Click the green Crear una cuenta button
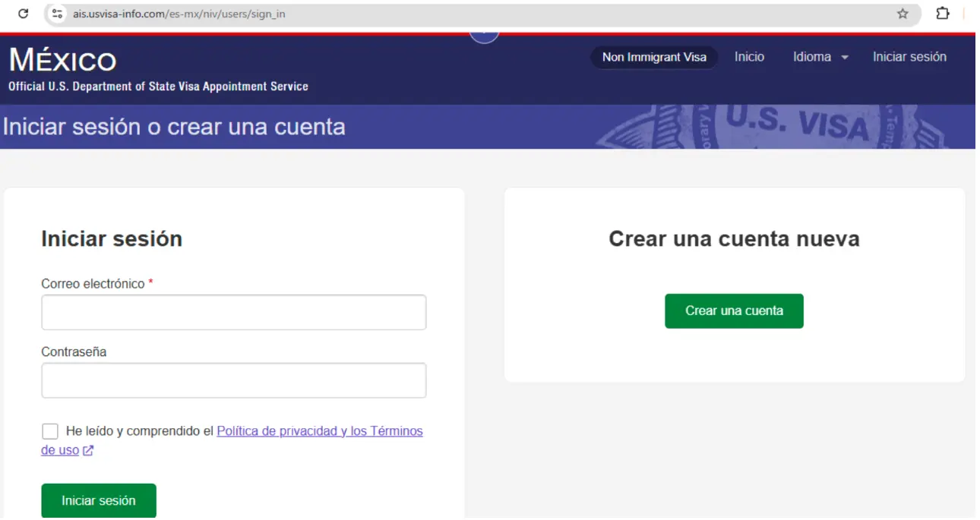Viewport: 980px width, 520px height. [x=734, y=310]
